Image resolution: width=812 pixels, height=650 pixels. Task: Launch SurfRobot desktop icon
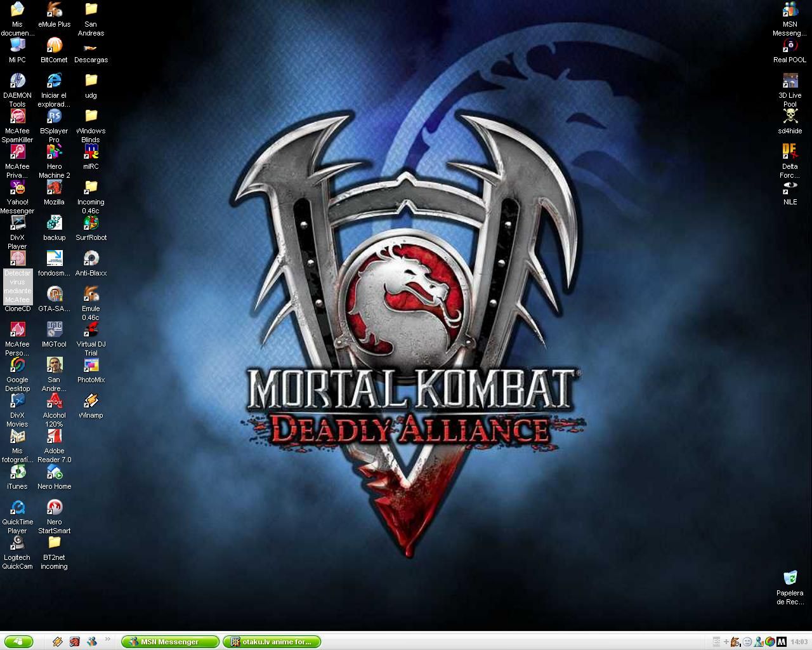tap(91, 223)
